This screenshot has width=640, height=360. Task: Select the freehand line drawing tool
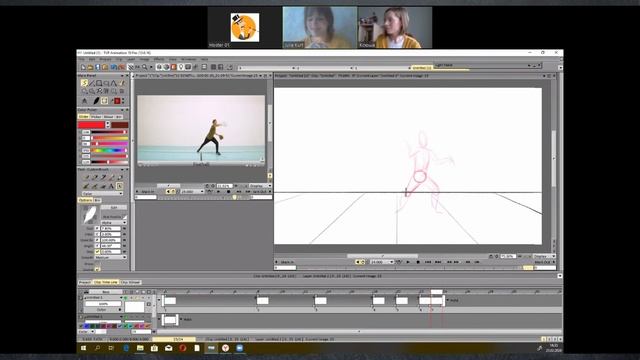[84, 83]
